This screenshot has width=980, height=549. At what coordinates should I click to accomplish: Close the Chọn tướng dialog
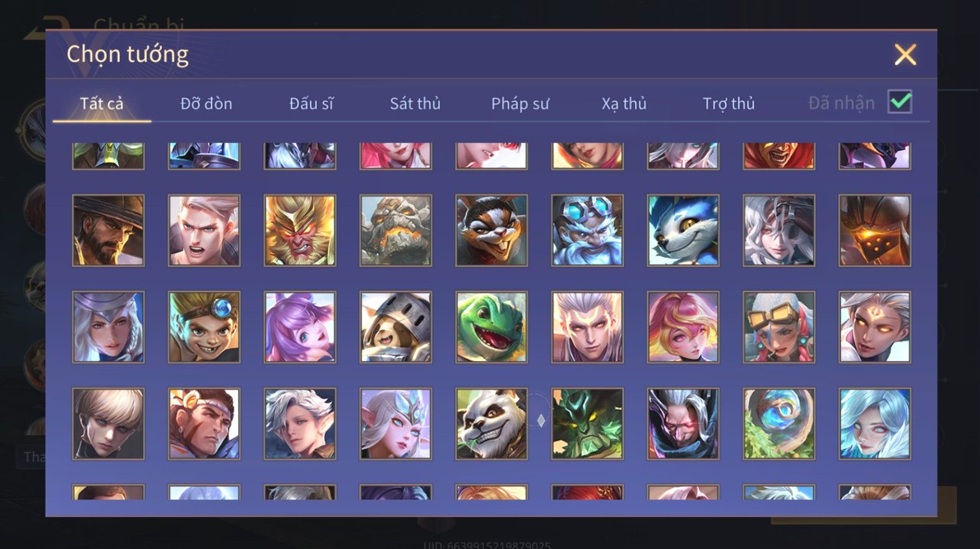pyautogui.click(x=905, y=55)
